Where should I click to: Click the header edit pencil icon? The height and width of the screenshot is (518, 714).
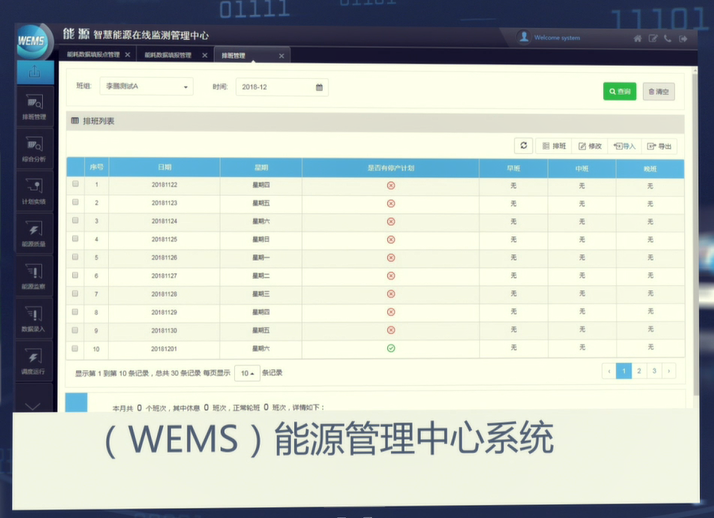(653, 39)
